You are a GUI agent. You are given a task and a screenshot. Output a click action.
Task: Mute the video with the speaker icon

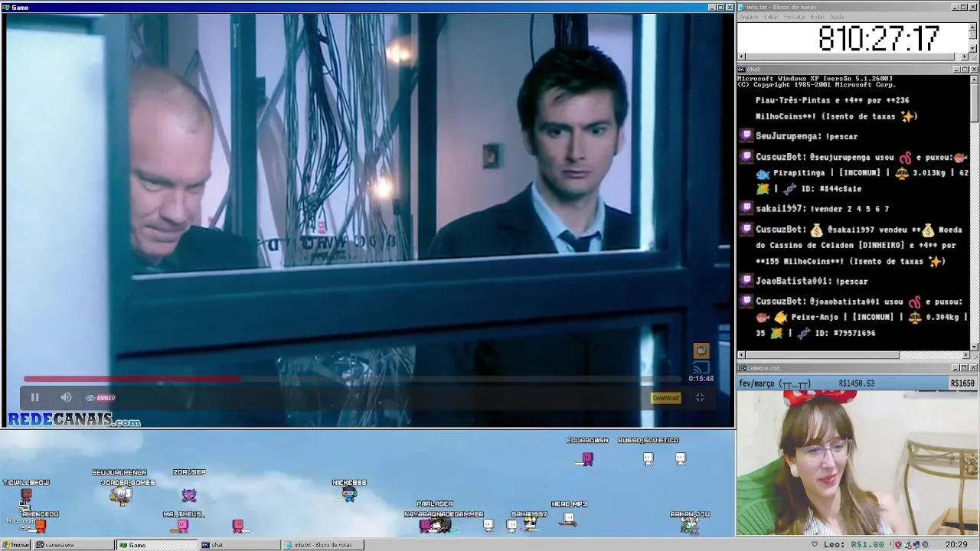click(x=66, y=397)
